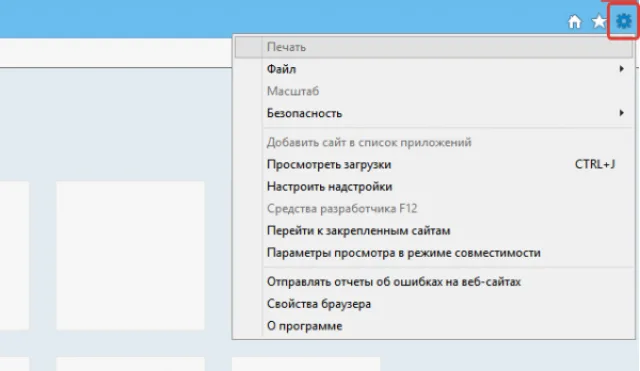Select the Масштаб menu entry
The image size is (640, 371).
click(x=433, y=91)
